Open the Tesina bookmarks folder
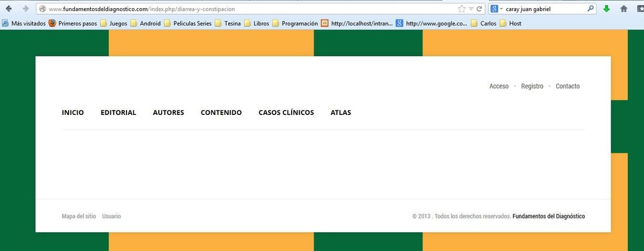 click(x=228, y=23)
